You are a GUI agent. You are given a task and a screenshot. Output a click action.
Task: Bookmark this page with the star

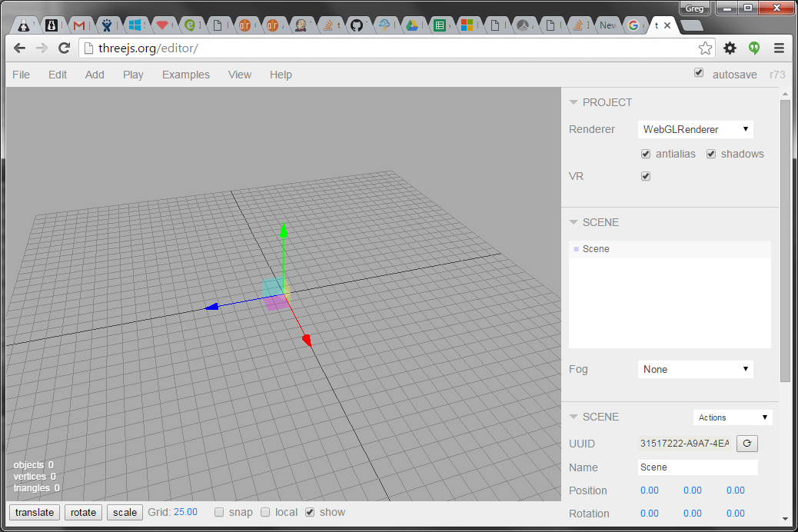click(705, 48)
